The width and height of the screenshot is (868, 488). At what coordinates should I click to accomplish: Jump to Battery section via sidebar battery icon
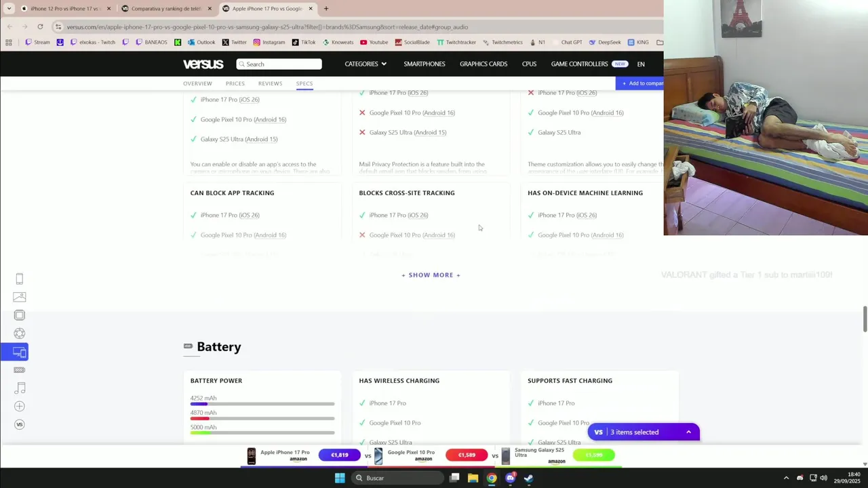point(19,370)
